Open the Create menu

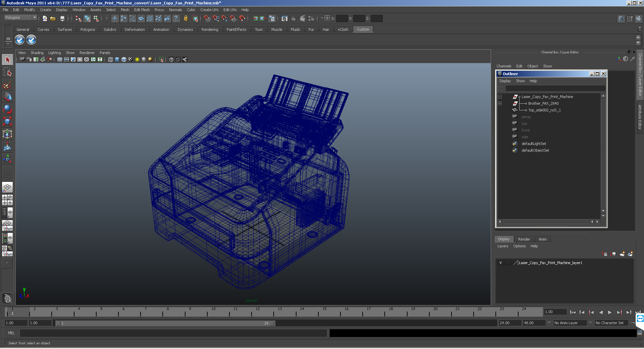pos(45,10)
